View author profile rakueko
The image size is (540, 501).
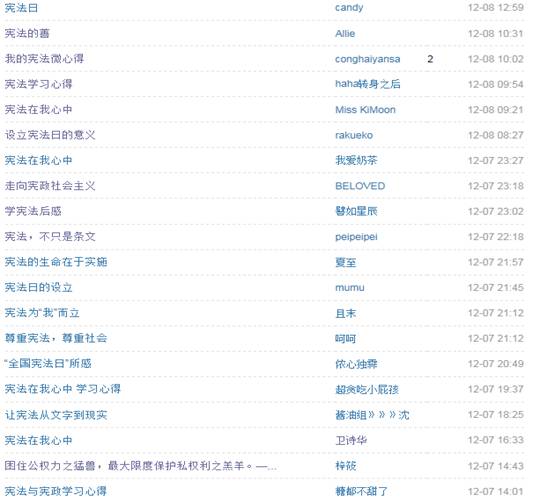pyautogui.click(x=354, y=135)
